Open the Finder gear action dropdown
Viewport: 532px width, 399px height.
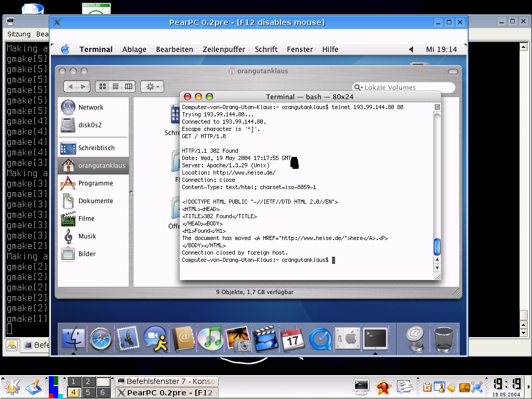(x=152, y=86)
